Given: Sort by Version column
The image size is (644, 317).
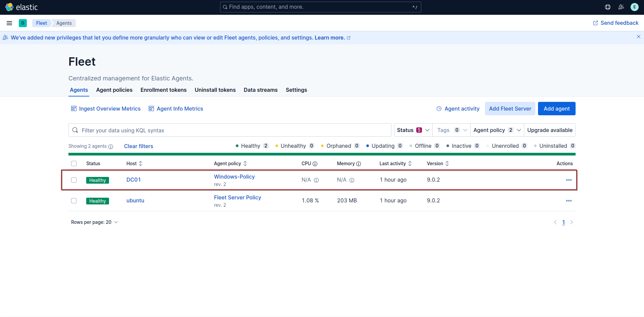Looking at the screenshot, I should click(x=438, y=164).
